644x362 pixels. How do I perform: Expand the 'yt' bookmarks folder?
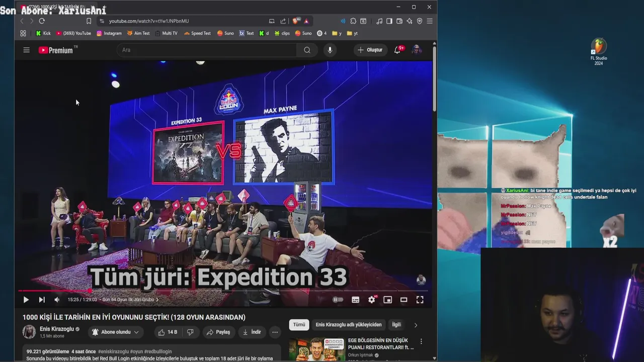(352, 33)
